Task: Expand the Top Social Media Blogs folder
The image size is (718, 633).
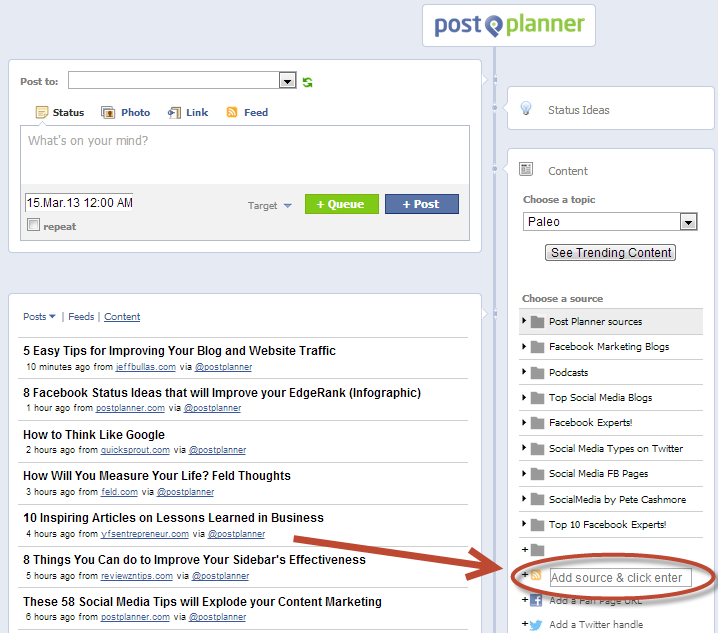Action: pyautogui.click(x=524, y=397)
